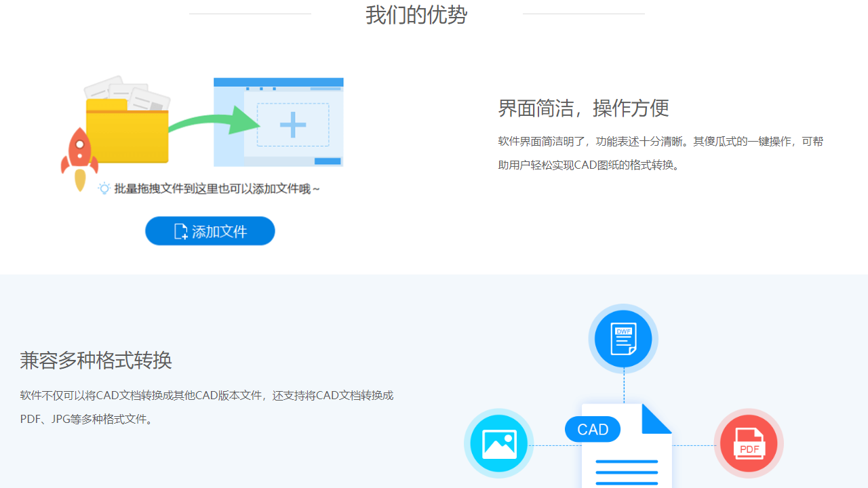Click the document icon inside 添加文件 button
868x488 pixels.
180,231
